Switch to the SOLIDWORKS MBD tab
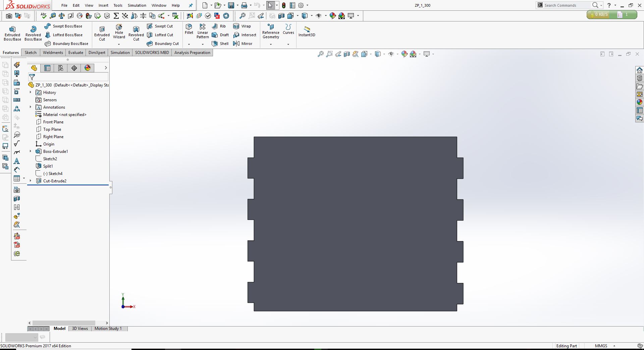Image resolution: width=644 pixels, height=350 pixels. click(152, 53)
